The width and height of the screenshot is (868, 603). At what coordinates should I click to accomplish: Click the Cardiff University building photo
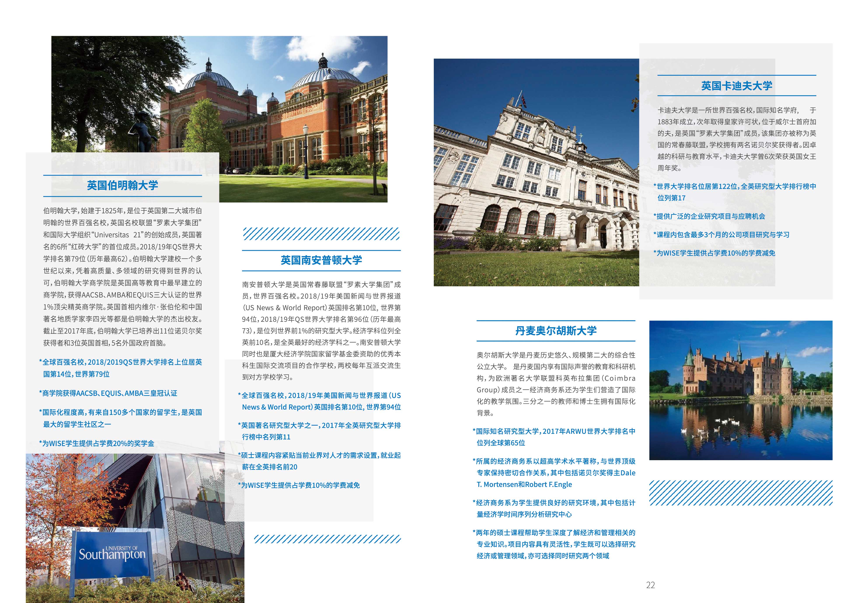tap(536, 172)
